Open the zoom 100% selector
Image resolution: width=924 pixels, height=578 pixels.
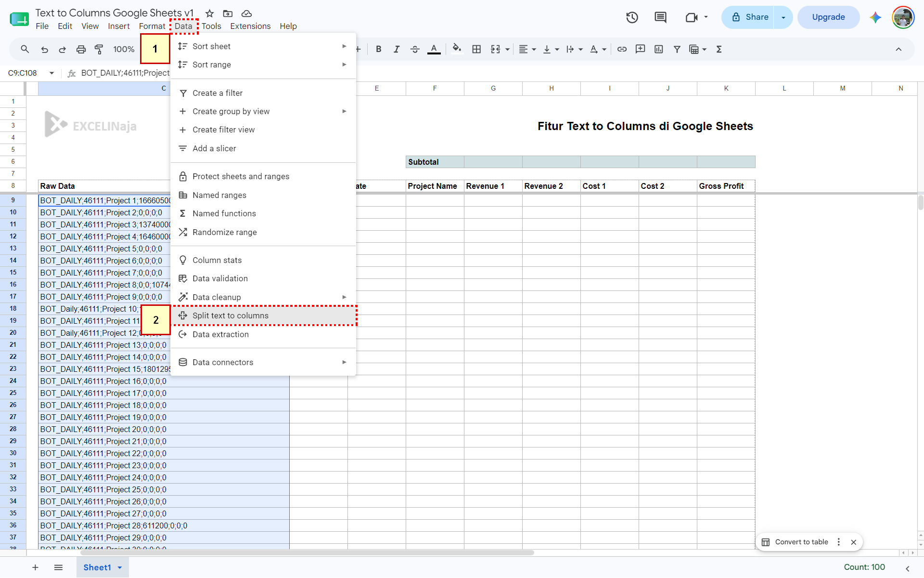(x=124, y=49)
